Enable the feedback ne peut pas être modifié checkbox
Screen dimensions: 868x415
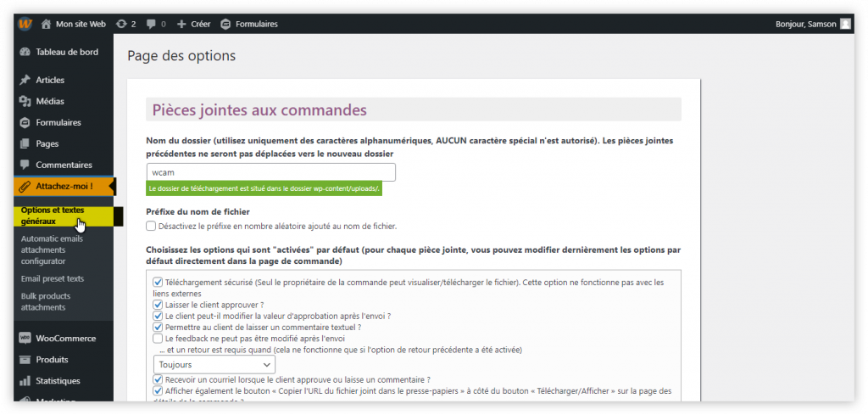[158, 338]
